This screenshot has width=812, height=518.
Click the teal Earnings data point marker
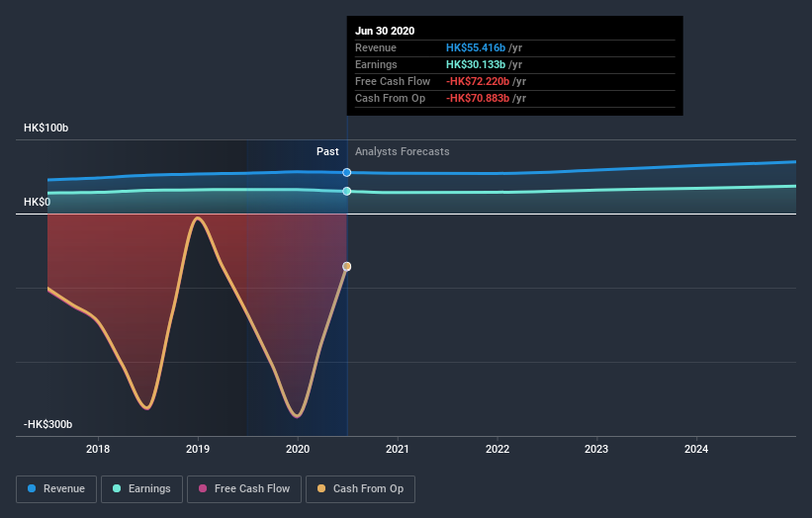pyautogui.click(x=347, y=191)
